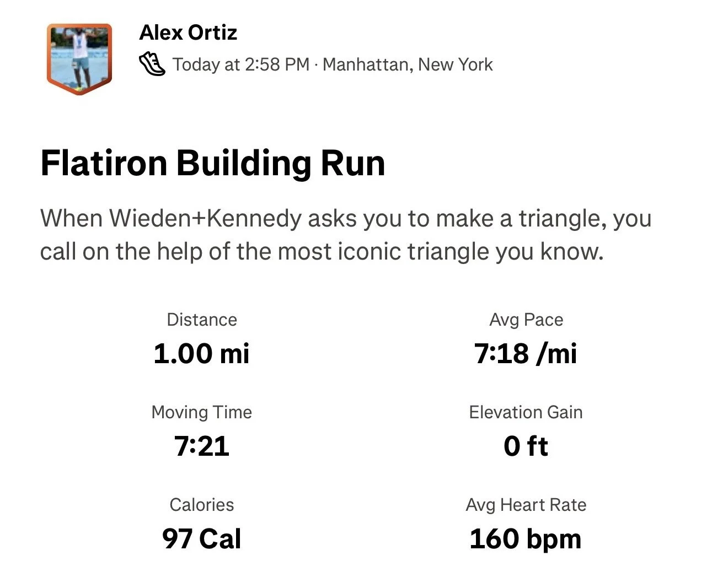728x588 pixels.
Task: Open the Alex Ortiz profile name
Action: (188, 33)
